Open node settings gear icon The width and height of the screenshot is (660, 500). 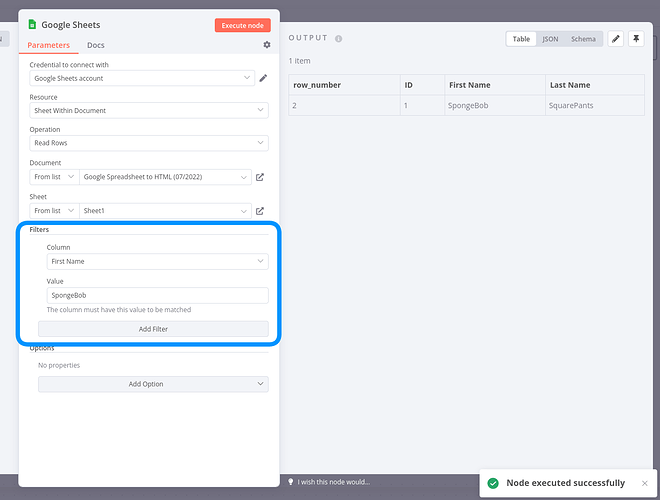coord(267,45)
